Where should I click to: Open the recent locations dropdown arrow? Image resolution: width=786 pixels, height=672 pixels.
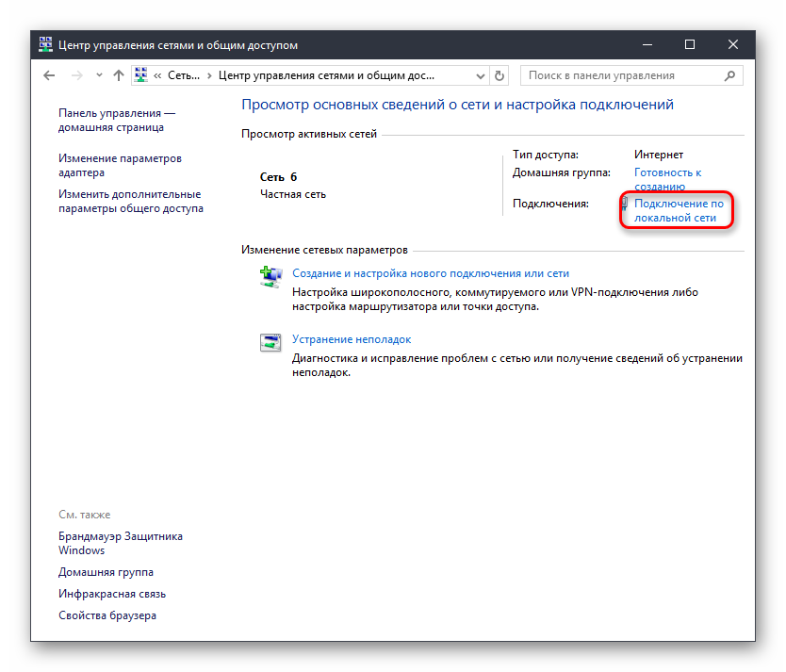[x=99, y=75]
